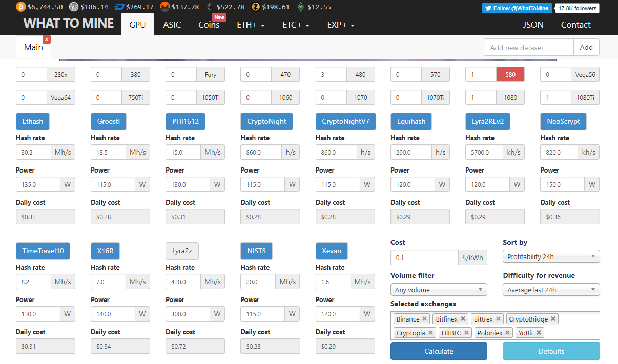This screenshot has height=364, width=618.
Task: Remove CryptoBridge from selected exchanges
Action: click(553, 319)
